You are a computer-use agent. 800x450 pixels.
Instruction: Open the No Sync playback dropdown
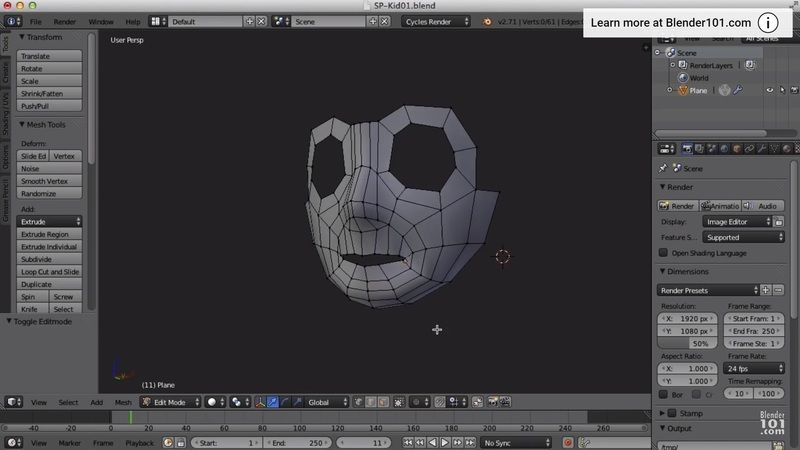516,443
